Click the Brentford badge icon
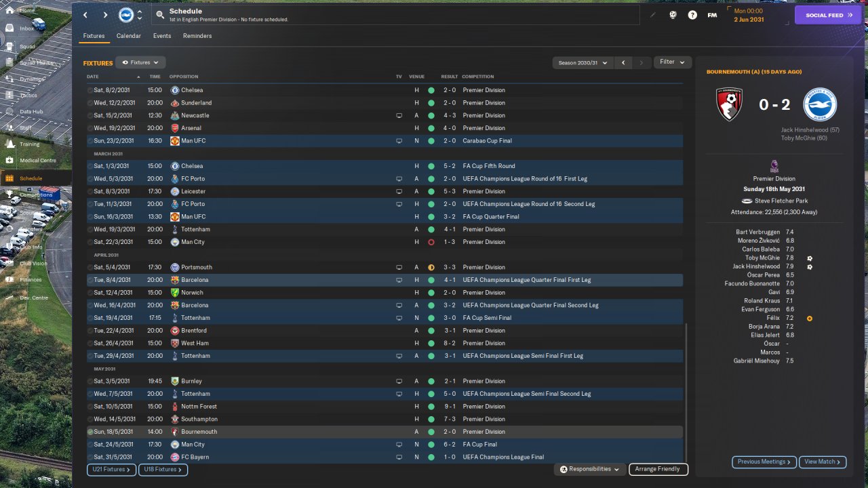Viewport: 868px width, 488px height. pos(175,331)
